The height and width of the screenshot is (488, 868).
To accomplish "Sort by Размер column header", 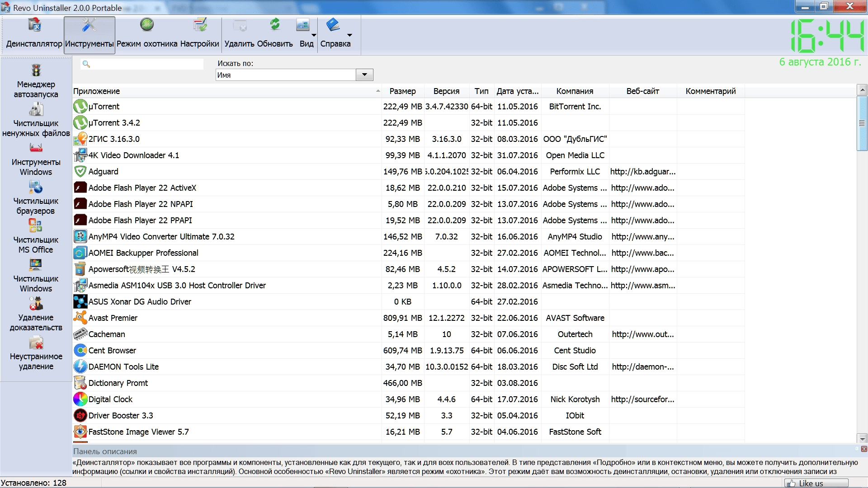I will pyautogui.click(x=403, y=91).
